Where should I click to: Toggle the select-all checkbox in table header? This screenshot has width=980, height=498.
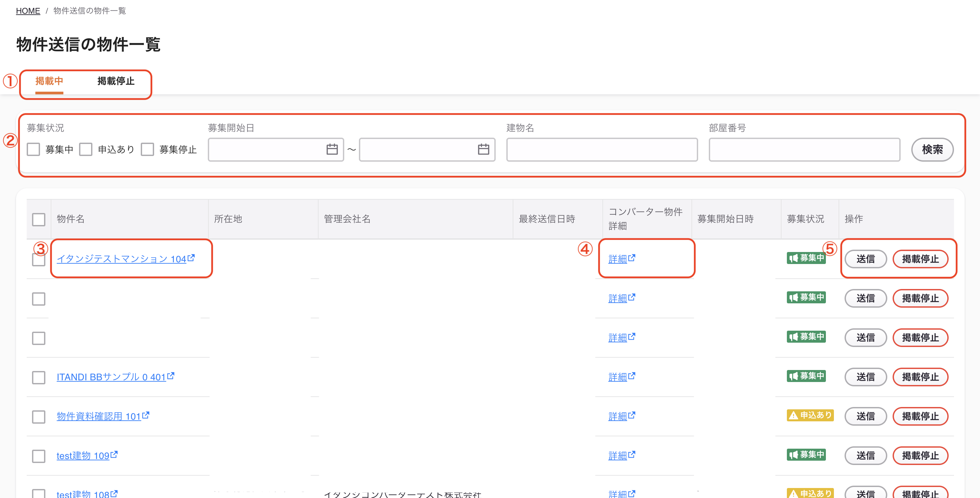39,219
